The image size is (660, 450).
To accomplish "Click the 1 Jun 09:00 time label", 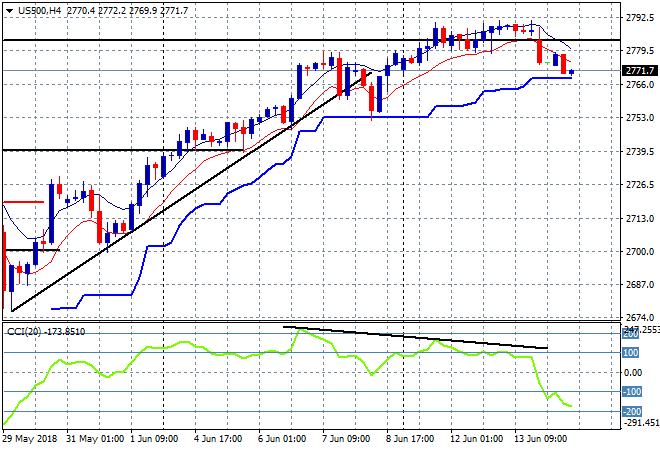I will coord(154,439).
